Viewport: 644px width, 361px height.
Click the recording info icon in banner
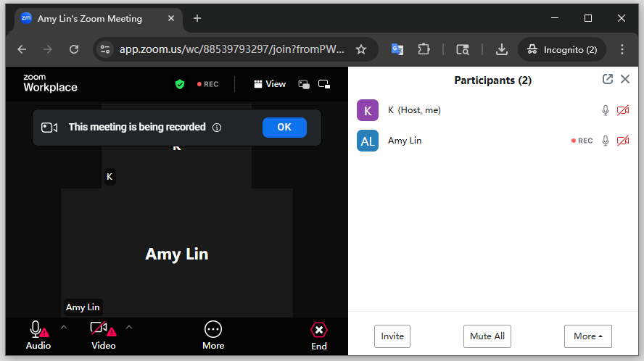click(217, 128)
